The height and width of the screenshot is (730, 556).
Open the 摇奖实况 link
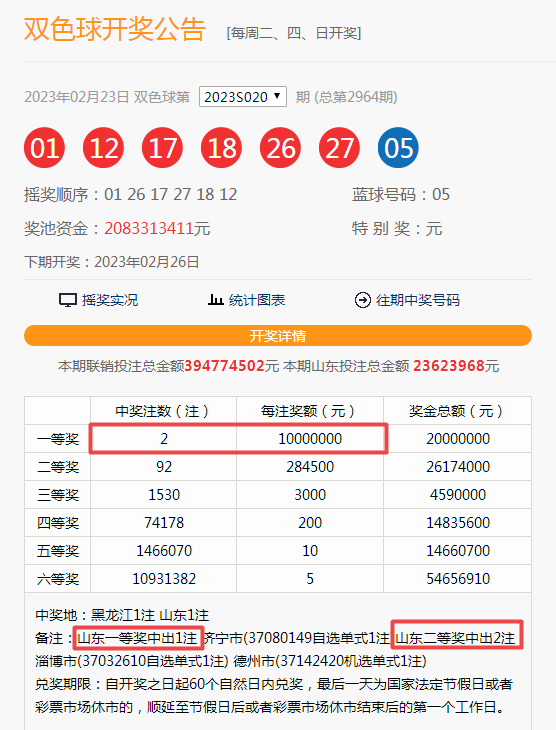point(110,300)
